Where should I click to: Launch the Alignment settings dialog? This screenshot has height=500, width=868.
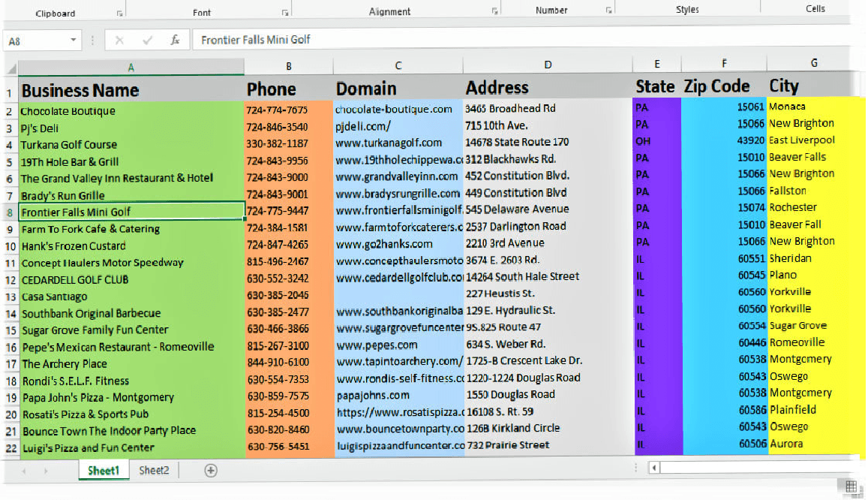494,11
